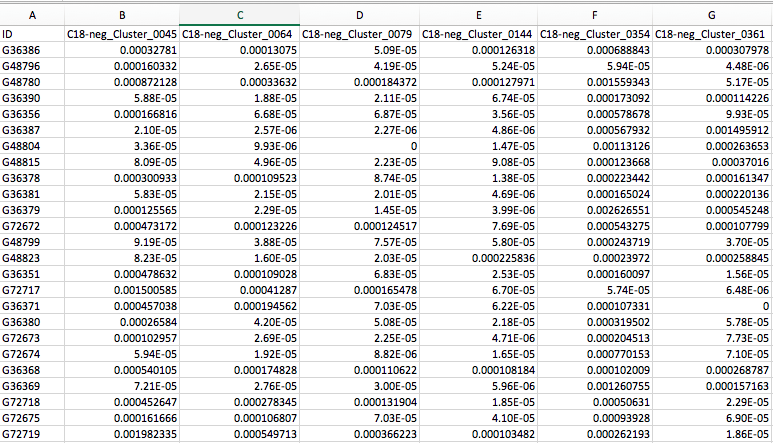Image resolution: width=773 pixels, height=443 pixels.
Task: Select row ID G72675
Action: click(x=32, y=418)
